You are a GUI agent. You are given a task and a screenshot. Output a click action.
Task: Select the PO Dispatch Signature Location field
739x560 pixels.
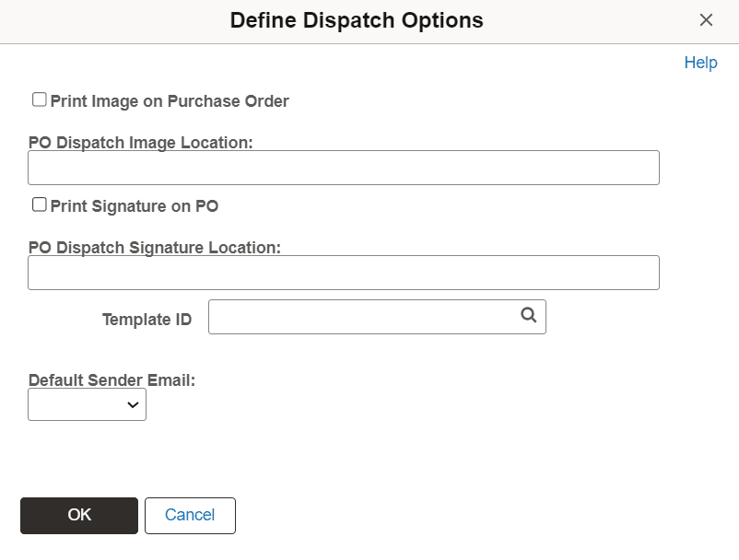pos(341,272)
